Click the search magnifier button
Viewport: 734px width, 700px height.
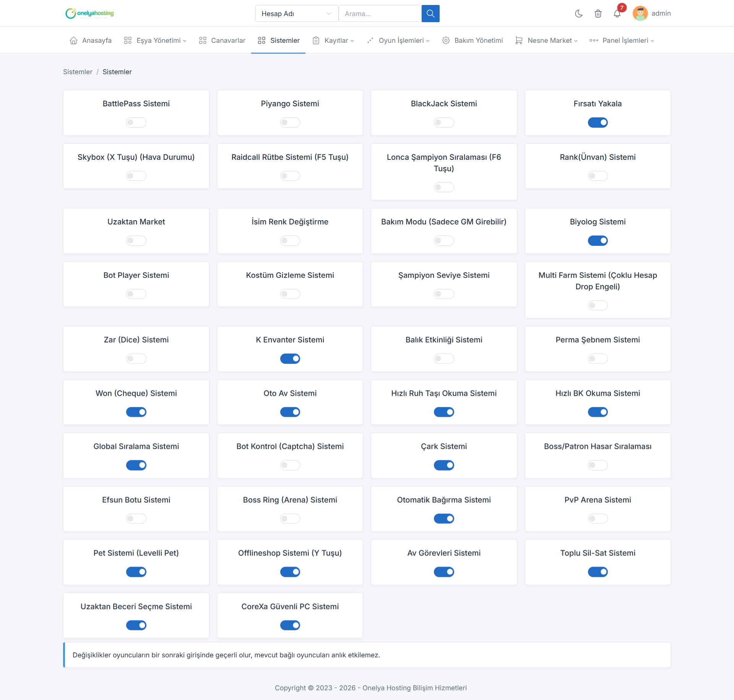pos(430,13)
